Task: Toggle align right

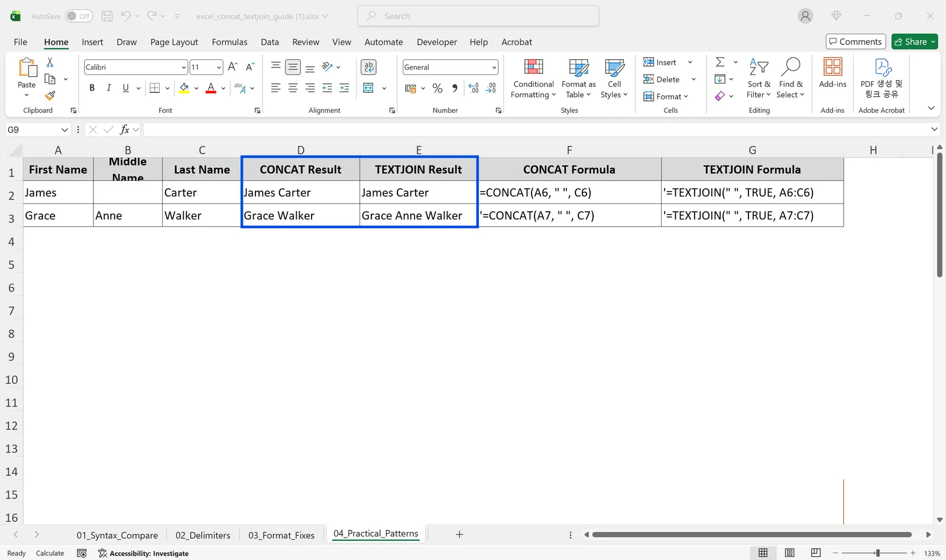Action: [x=310, y=88]
